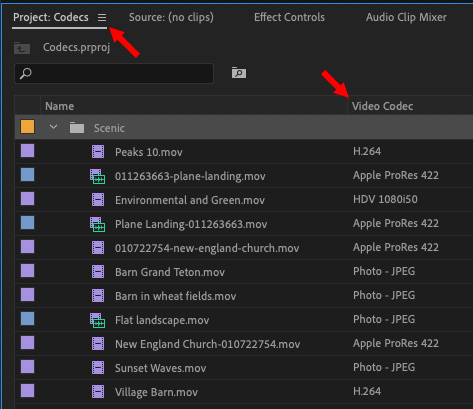Select the Barn Grand Teton.mov clip
The width and height of the screenshot is (473, 409).
(244, 272)
